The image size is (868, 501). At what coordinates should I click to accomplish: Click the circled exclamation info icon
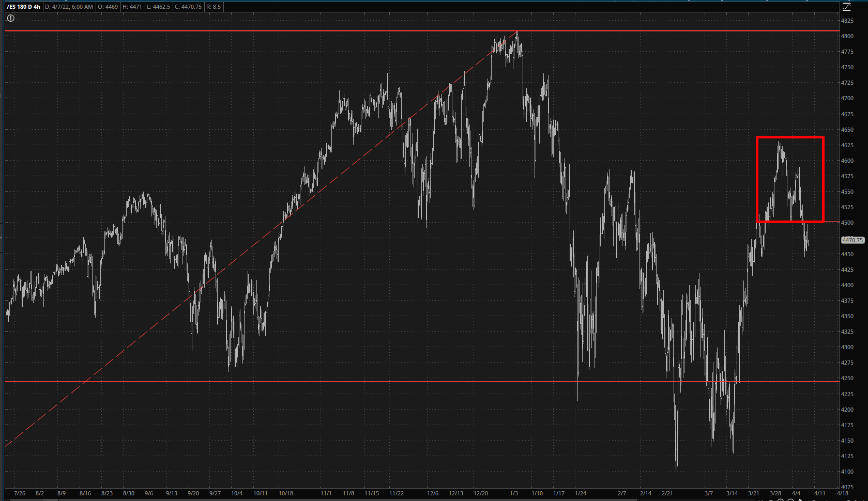(x=10, y=18)
